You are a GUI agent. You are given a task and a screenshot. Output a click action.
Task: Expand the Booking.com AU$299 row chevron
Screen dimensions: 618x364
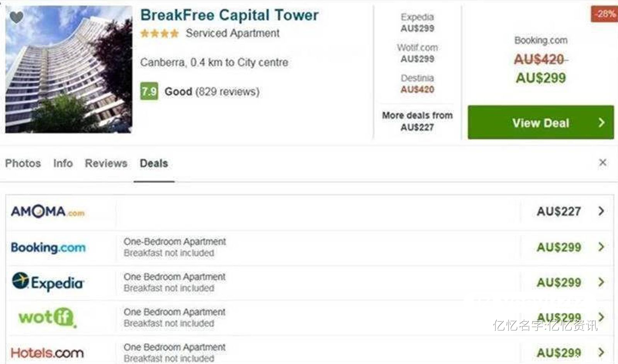(601, 247)
